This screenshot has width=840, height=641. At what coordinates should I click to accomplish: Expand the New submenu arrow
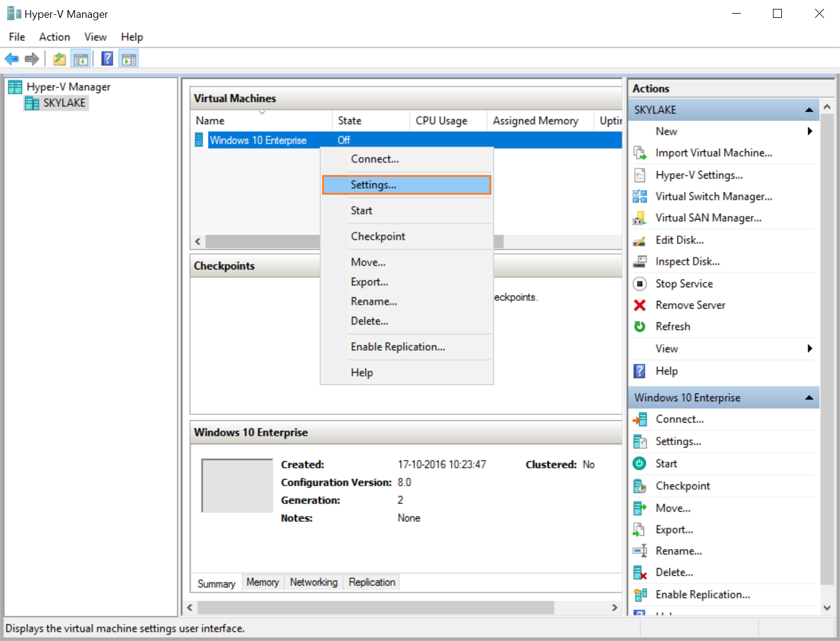pos(810,131)
